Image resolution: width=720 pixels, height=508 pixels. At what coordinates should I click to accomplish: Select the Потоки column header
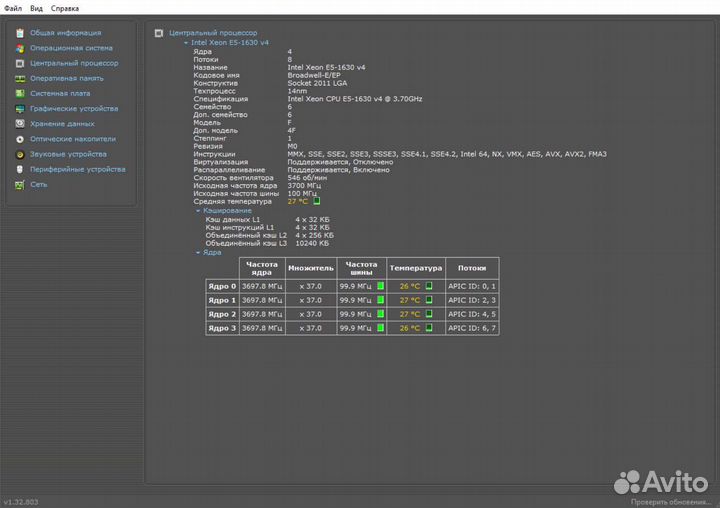tap(472, 268)
